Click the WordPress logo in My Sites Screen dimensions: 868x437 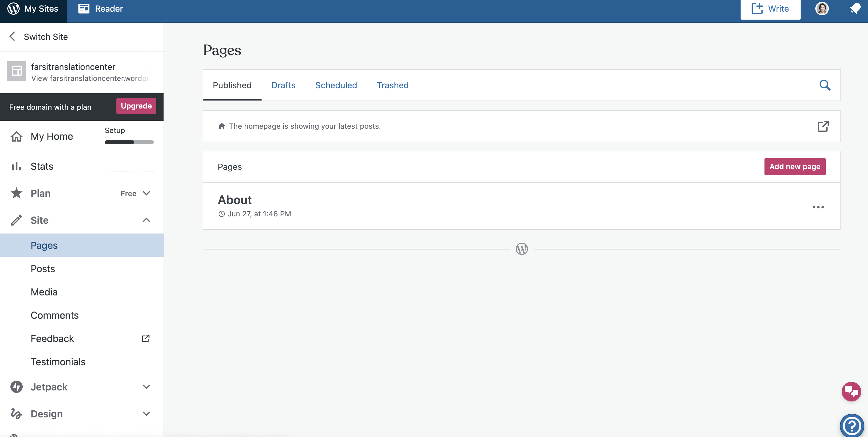coord(13,9)
